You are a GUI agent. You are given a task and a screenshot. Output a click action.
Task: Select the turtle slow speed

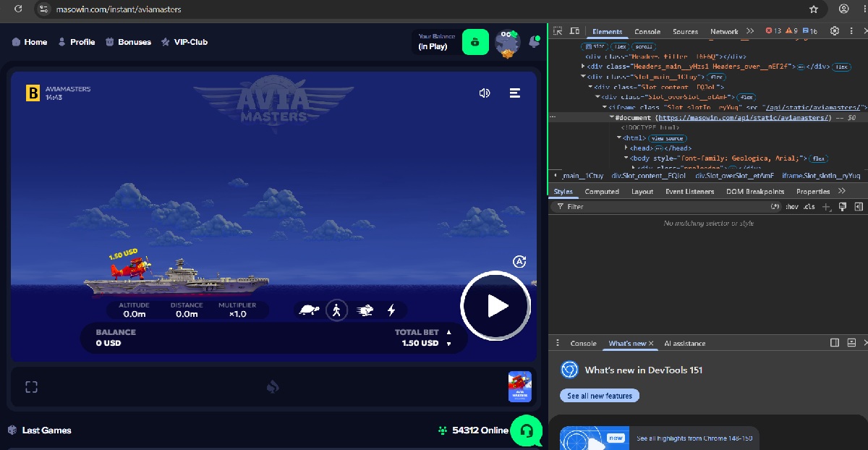(x=310, y=310)
